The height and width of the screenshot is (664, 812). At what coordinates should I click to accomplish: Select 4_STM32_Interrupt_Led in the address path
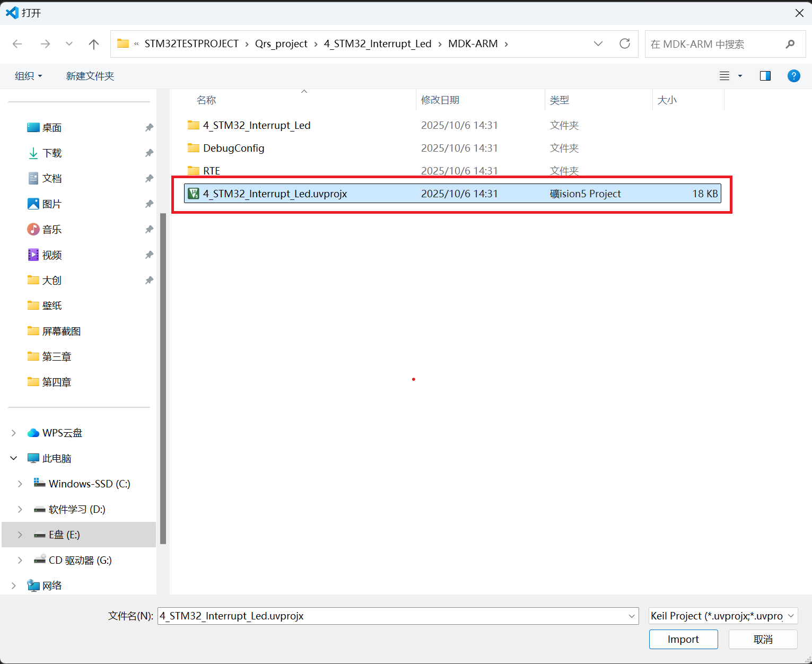point(378,43)
